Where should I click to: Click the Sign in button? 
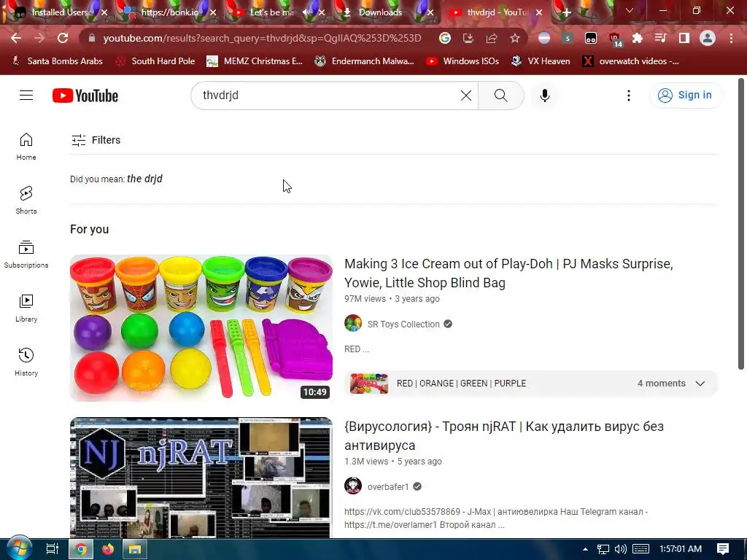click(x=686, y=96)
